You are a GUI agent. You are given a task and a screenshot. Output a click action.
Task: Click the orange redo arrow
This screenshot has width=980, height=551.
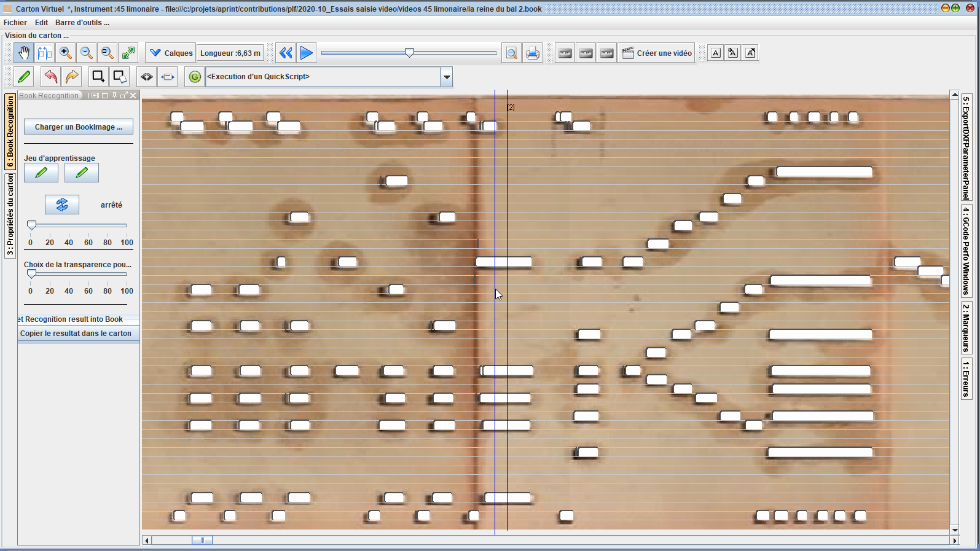coord(72,77)
